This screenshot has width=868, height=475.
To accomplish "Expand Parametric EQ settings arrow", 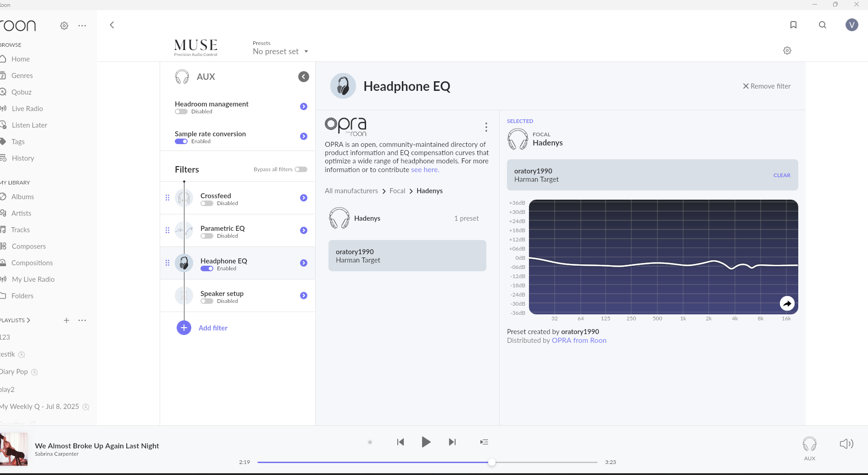I will click(304, 230).
